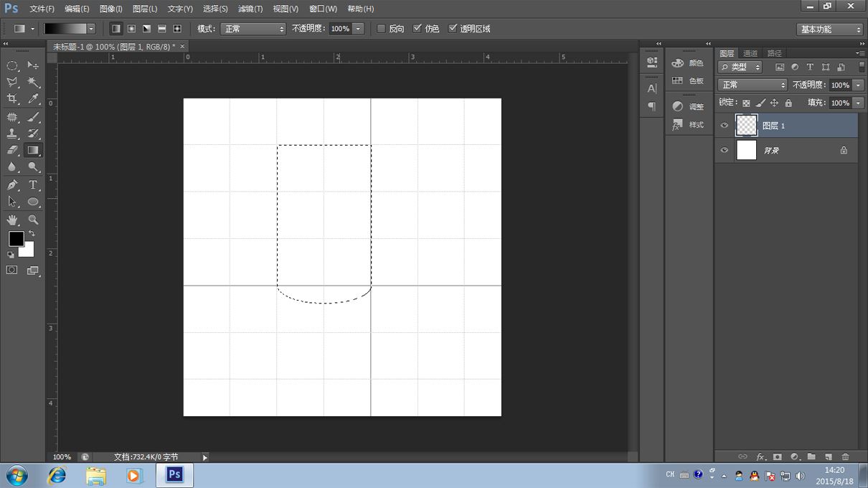
Task: Hide 图层 1 using its eye icon
Action: click(725, 126)
